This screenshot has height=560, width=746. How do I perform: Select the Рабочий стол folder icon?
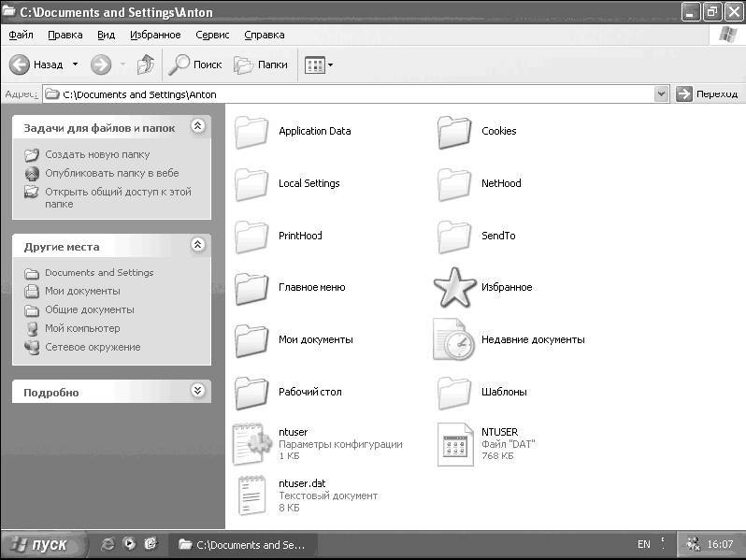[251, 393]
